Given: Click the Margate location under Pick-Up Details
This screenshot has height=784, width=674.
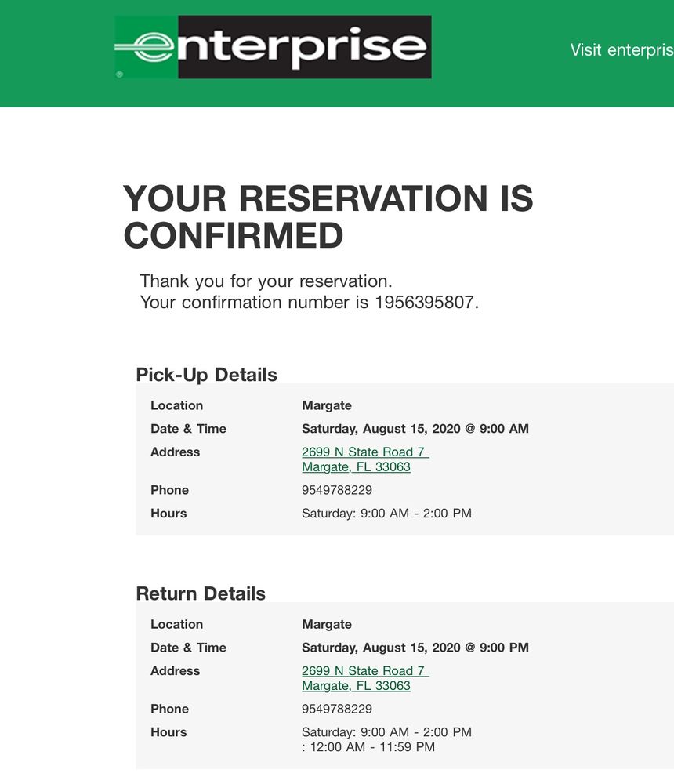Looking at the screenshot, I should tap(327, 405).
